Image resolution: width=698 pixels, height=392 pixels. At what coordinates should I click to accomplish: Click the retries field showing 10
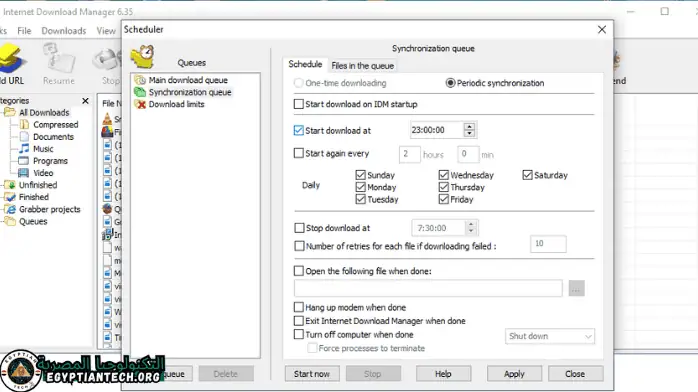(548, 244)
